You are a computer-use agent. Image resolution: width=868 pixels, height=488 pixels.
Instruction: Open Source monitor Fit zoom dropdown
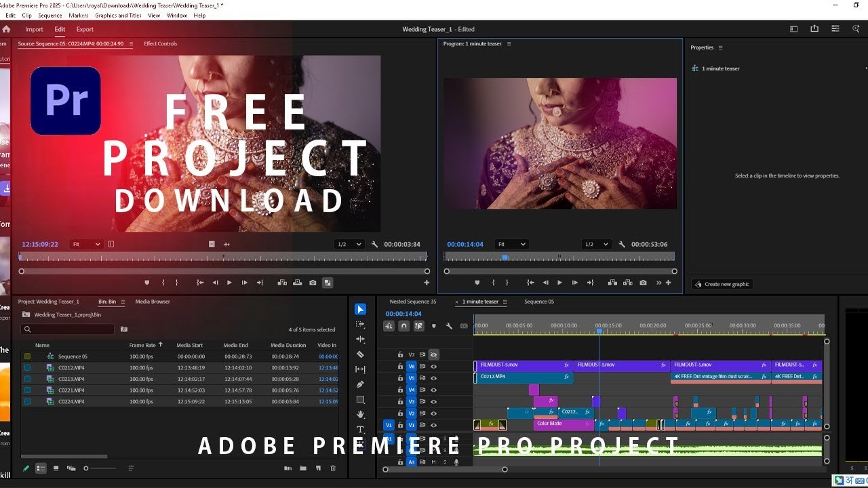point(86,244)
